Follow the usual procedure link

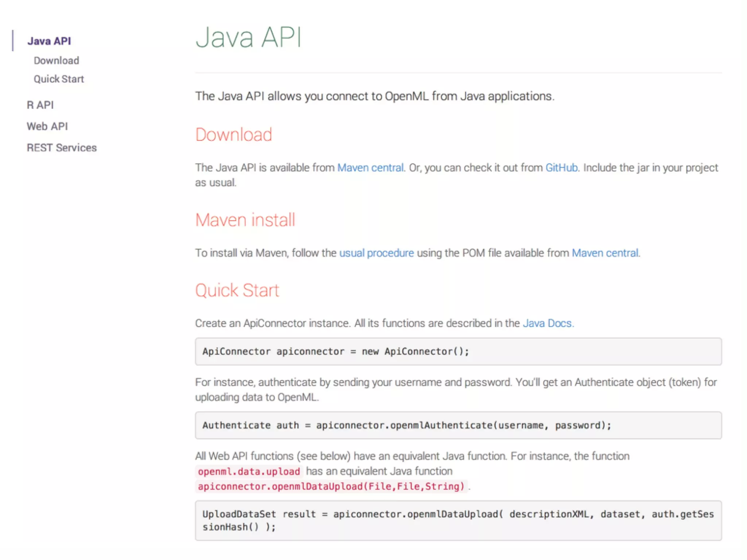point(376,253)
